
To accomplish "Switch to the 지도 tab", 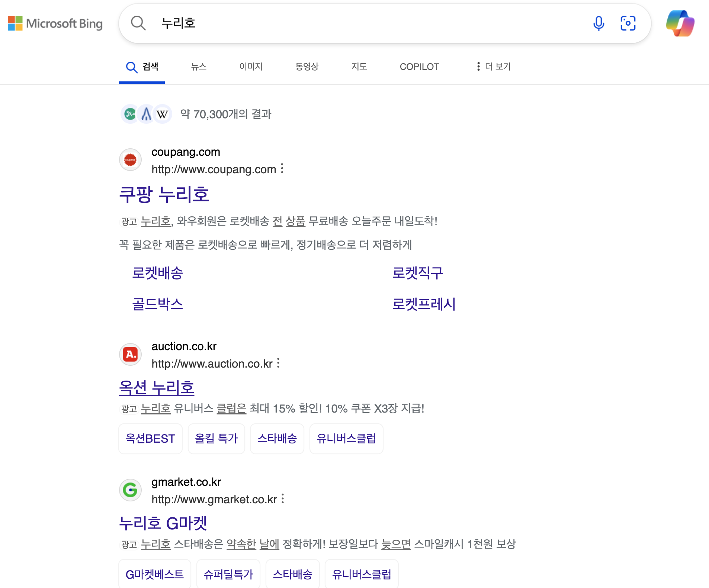I will tap(359, 67).
